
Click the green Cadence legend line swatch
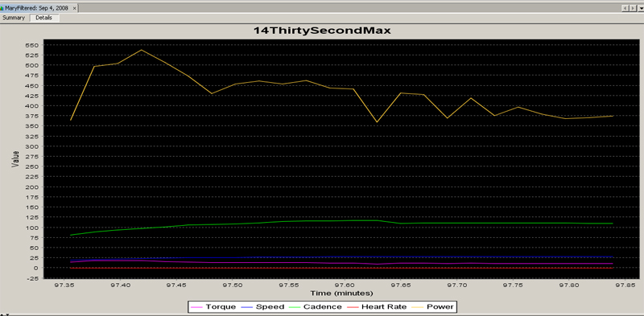click(x=295, y=307)
